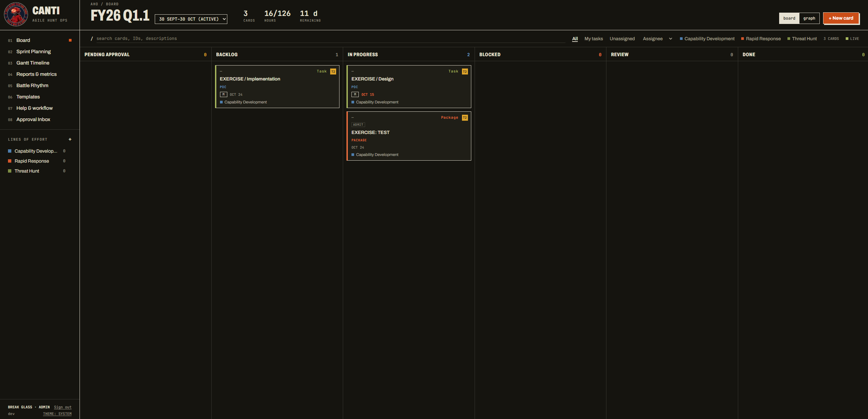Click the CANTI logo emblem
The image size is (868, 419).
[16, 15]
